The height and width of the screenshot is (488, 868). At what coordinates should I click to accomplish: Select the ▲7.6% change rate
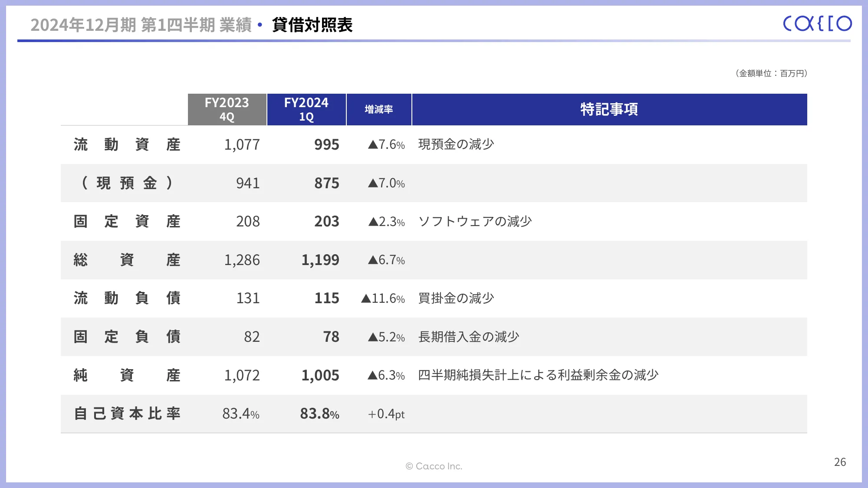[386, 144]
